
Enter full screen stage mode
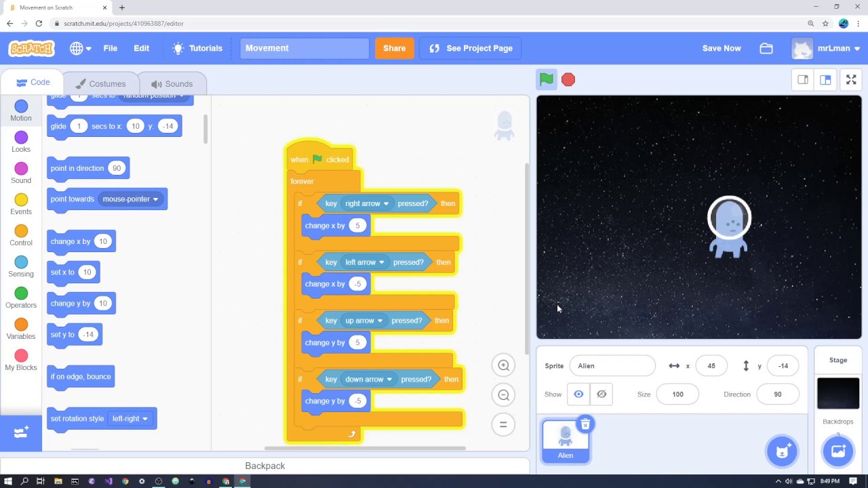[851, 80]
